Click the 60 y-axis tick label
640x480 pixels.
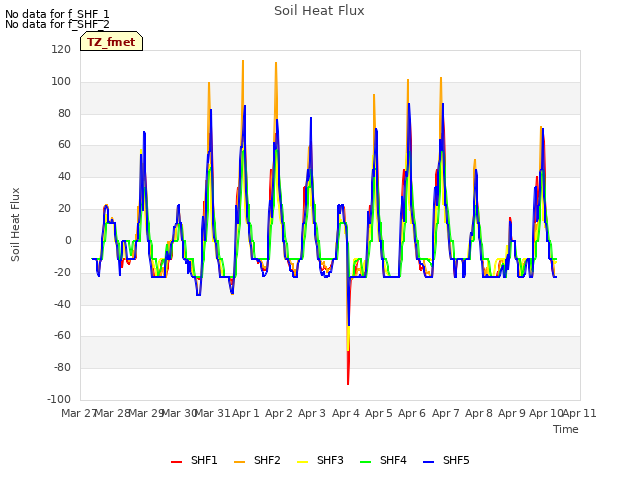[x=64, y=144]
